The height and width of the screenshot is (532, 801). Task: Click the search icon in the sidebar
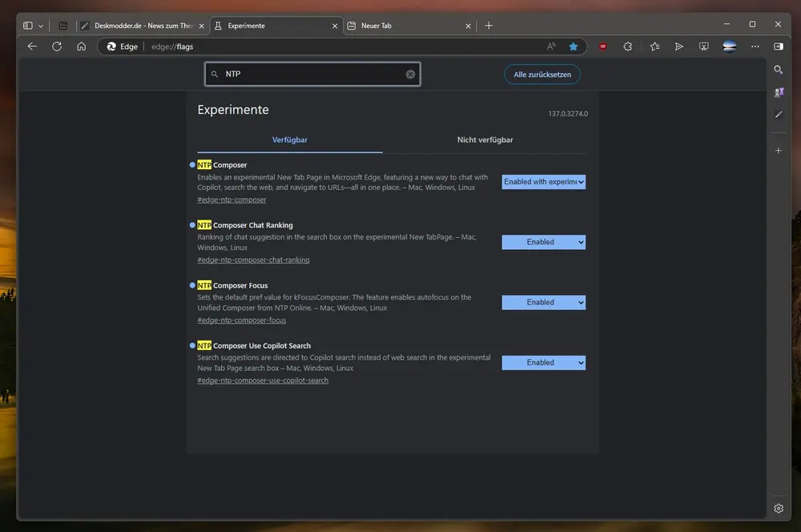click(x=779, y=70)
